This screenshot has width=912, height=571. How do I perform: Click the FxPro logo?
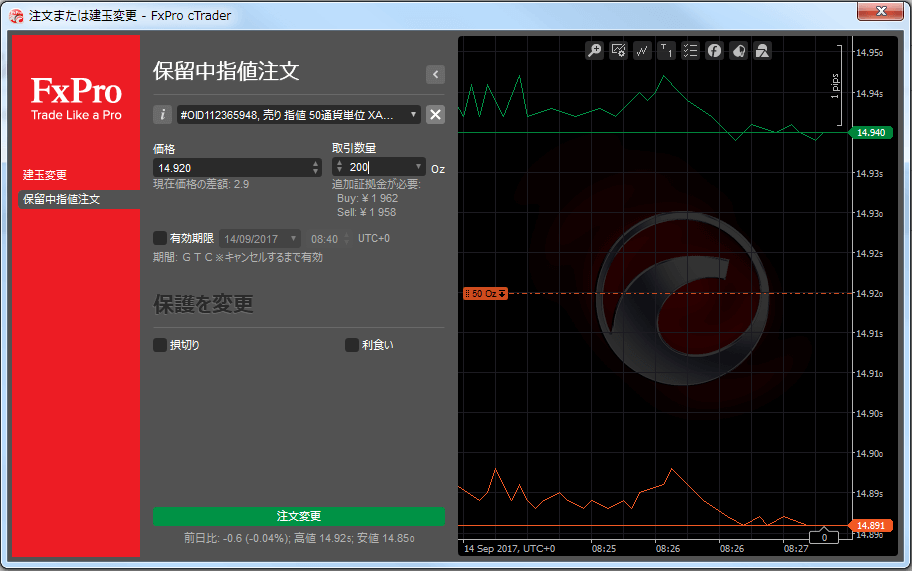point(76,98)
